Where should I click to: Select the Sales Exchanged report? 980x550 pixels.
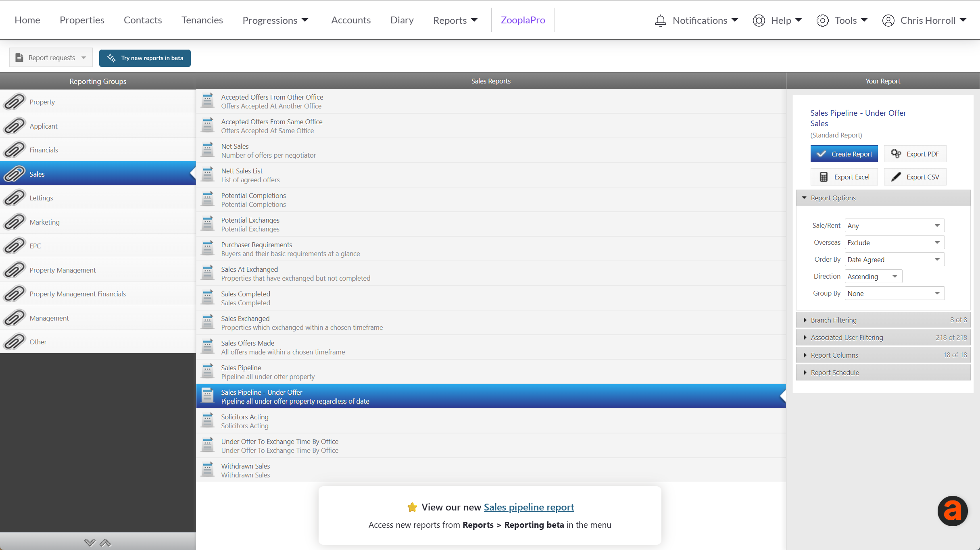pos(491,322)
